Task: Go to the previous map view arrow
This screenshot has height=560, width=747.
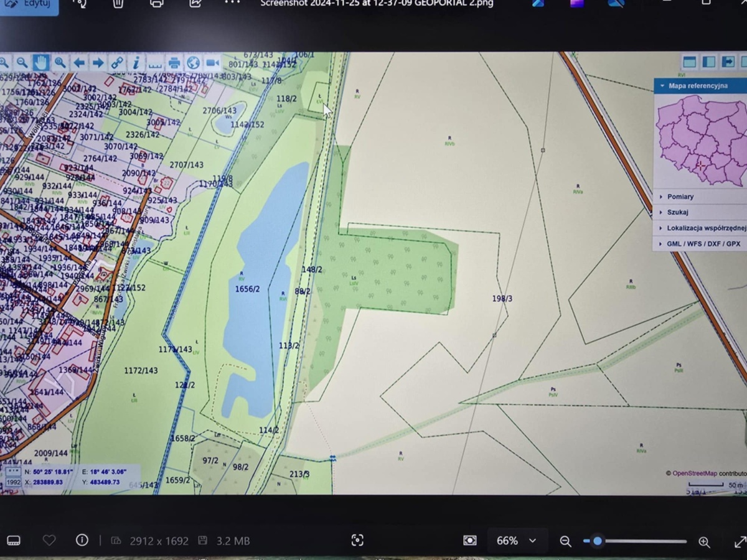Action: [79, 63]
